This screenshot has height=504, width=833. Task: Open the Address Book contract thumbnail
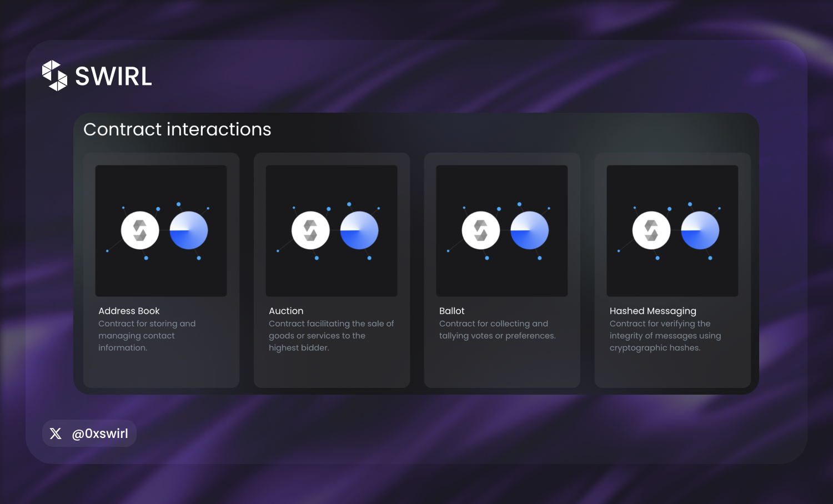pos(161,231)
